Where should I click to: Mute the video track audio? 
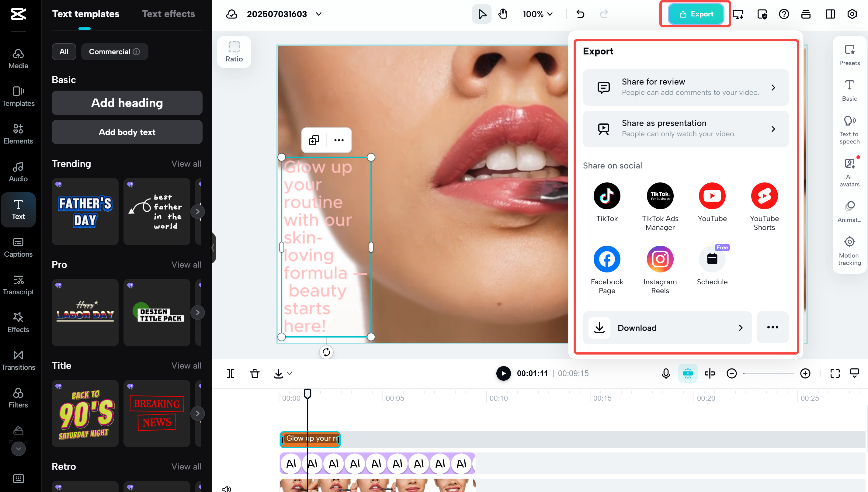pos(226,488)
